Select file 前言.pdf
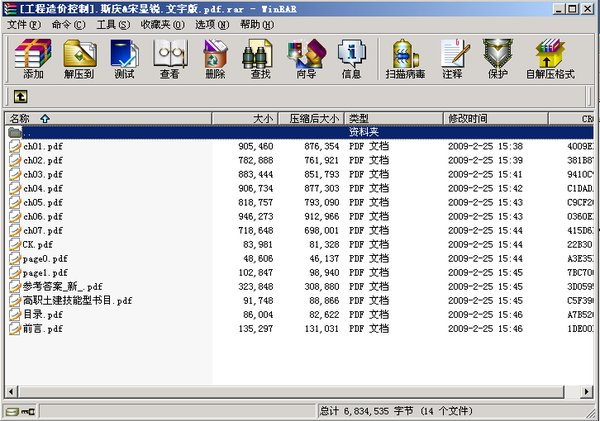The width and height of the screenshot is (600, 421). pyautogui.click(x=43, y=329)
